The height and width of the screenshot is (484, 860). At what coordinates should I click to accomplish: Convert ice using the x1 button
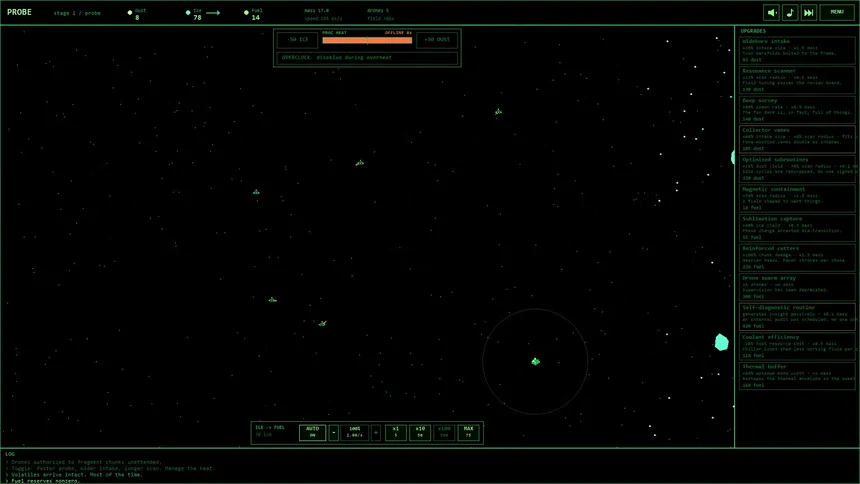coord(395,432)
